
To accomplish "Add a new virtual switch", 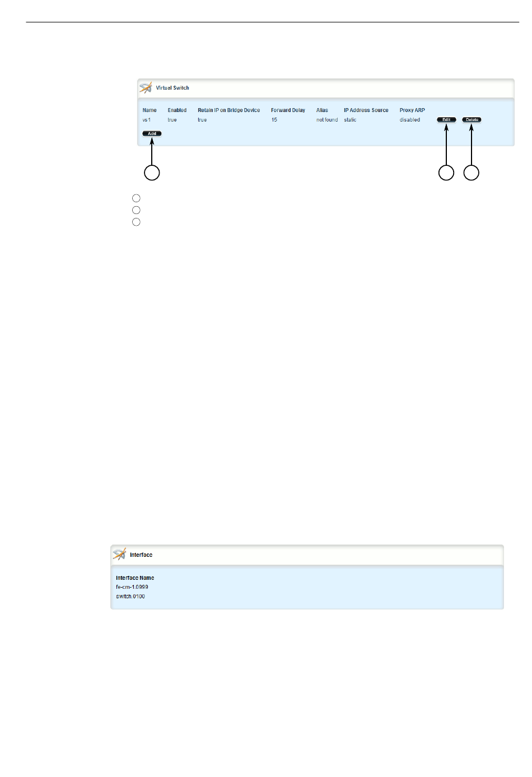I will click(x=152, y=134).
